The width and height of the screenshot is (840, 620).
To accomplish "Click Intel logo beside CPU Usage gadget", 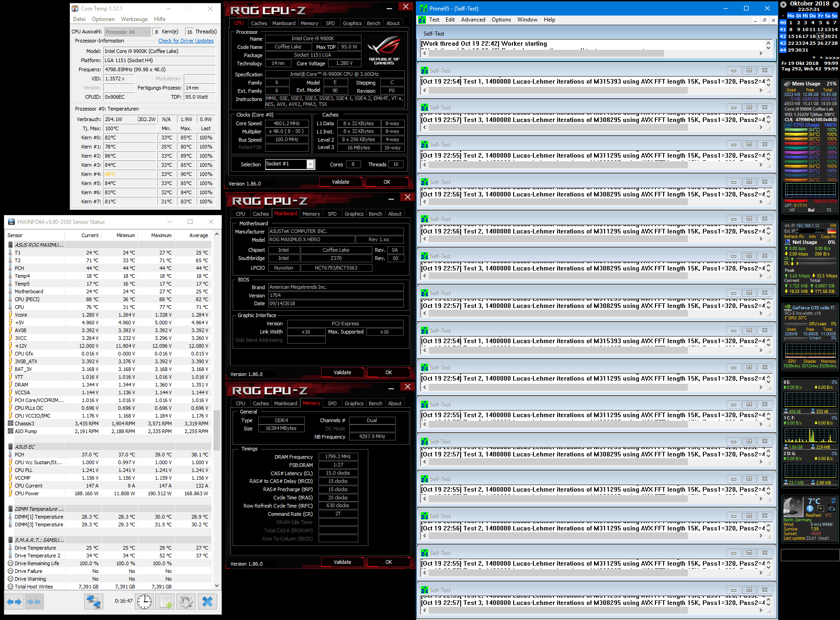I will click(788, 125).
